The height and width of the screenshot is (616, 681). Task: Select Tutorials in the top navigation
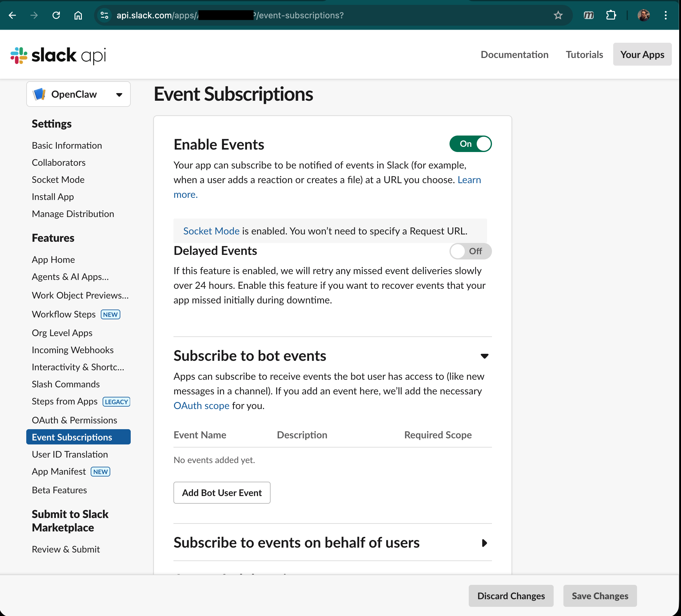tap(584, 54)
